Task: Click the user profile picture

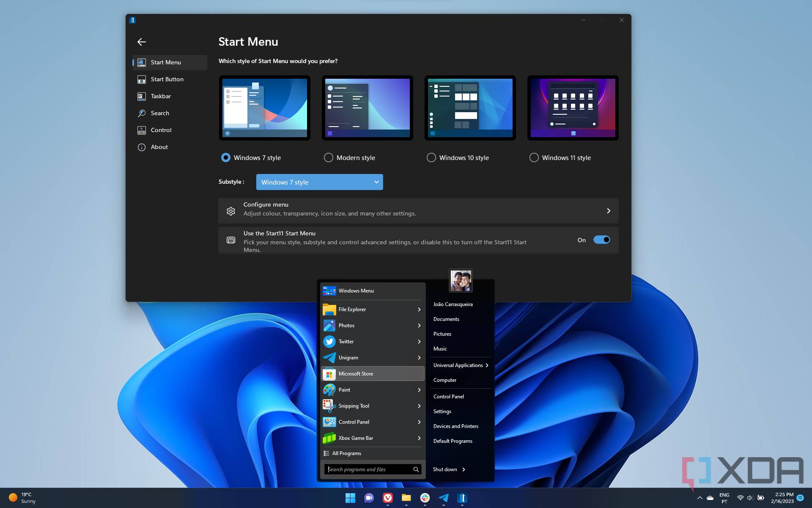Action: tap(461, 280)
